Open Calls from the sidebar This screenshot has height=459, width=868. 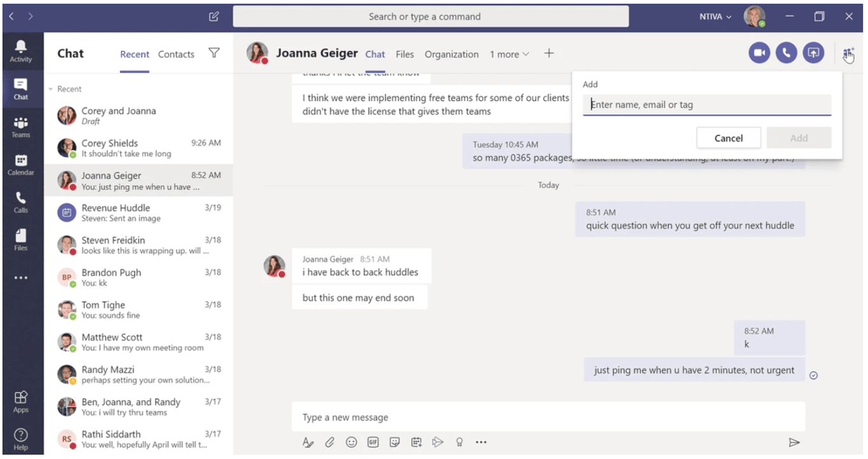point(21,202)
